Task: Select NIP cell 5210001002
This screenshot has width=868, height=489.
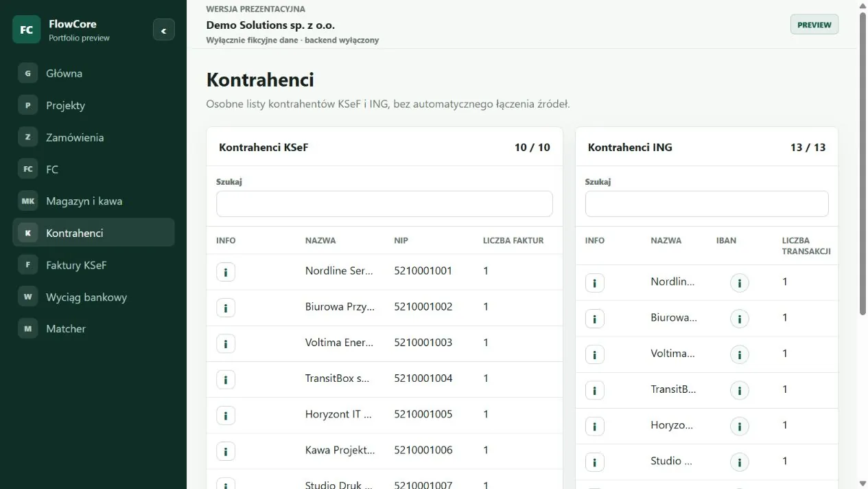Action: pyautogui.click(x=423, y=306)
